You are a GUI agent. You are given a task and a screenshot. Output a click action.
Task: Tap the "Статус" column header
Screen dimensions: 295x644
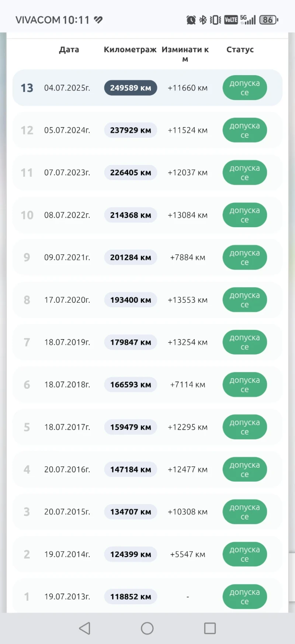(240, 50)
